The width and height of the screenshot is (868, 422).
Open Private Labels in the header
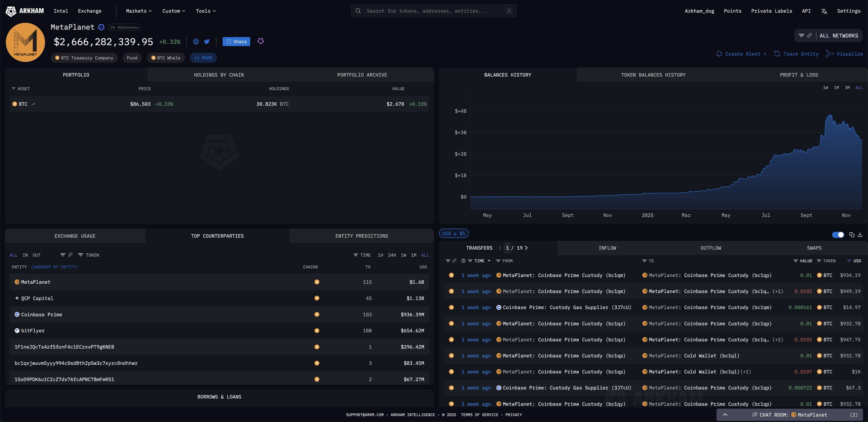tap(772, 11)
